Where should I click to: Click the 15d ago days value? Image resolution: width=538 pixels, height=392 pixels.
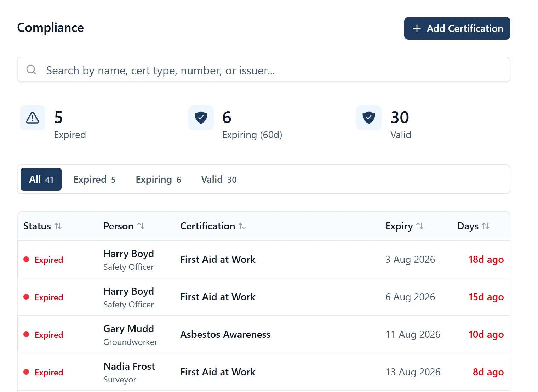(x=486, y=297)
